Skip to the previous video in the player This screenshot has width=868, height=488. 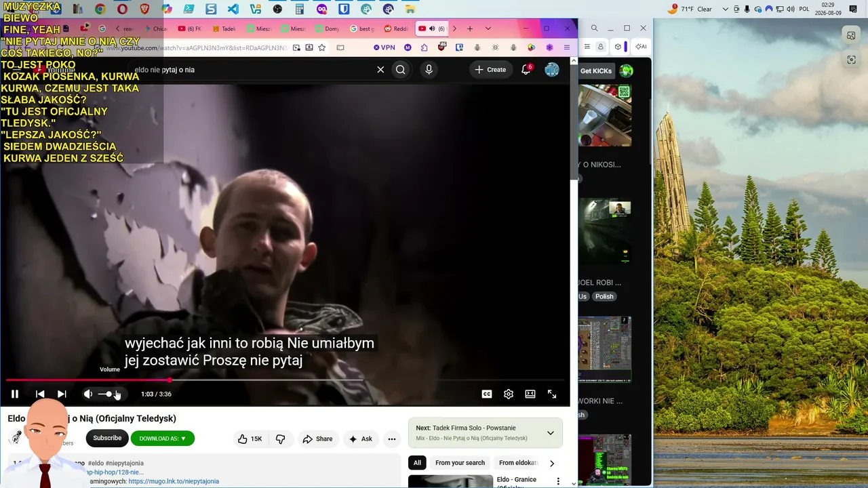(40, 394)
